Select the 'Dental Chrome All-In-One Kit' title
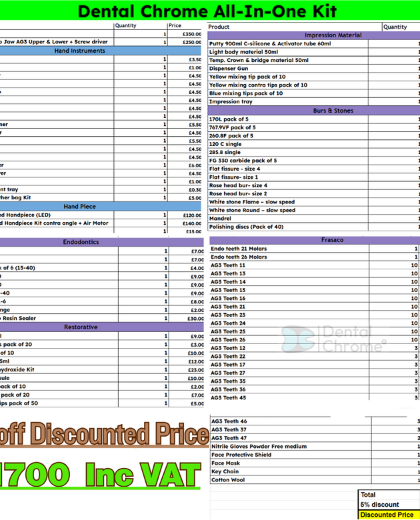Viewport: 420px width, 520px height. [207, 11]
